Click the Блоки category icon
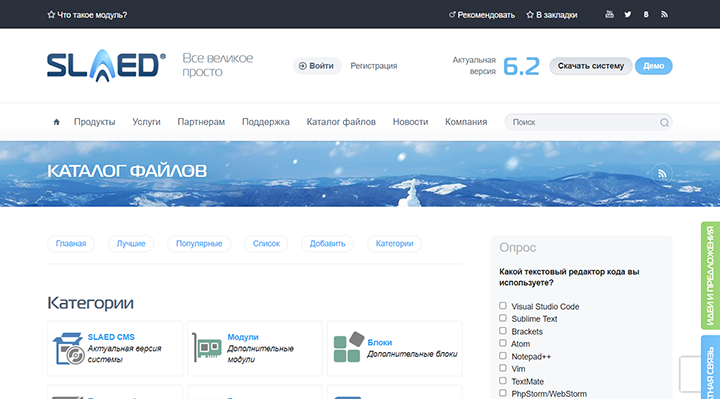The height and width of the screenshot is (399, 720). pyautogui.click(x=349, y=347)
